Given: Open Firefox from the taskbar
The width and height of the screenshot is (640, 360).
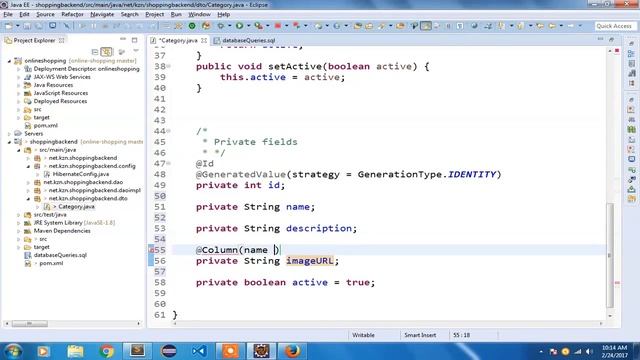Looking at the screenshot, I should (292, 351).
